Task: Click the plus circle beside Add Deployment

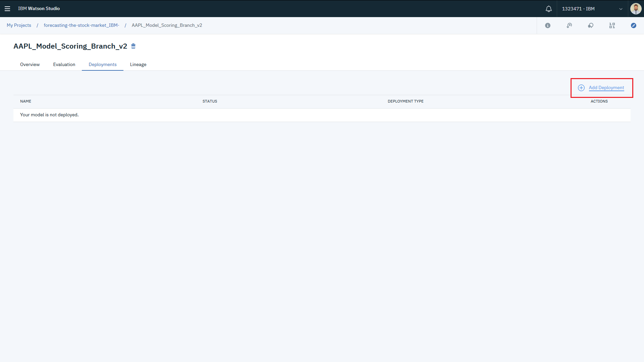Action: tap(581, 88)
